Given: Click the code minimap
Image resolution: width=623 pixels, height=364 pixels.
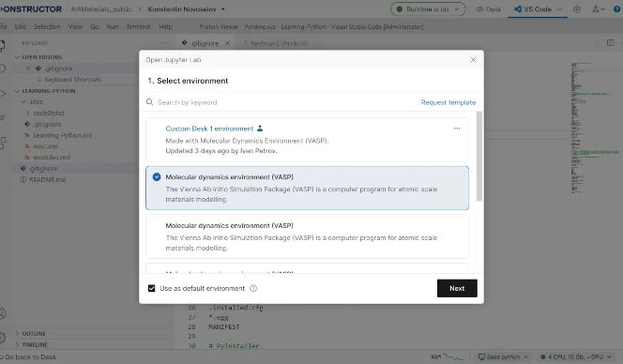Looking at the screenshot, I should pyautogui.click(x=595, y=128).
